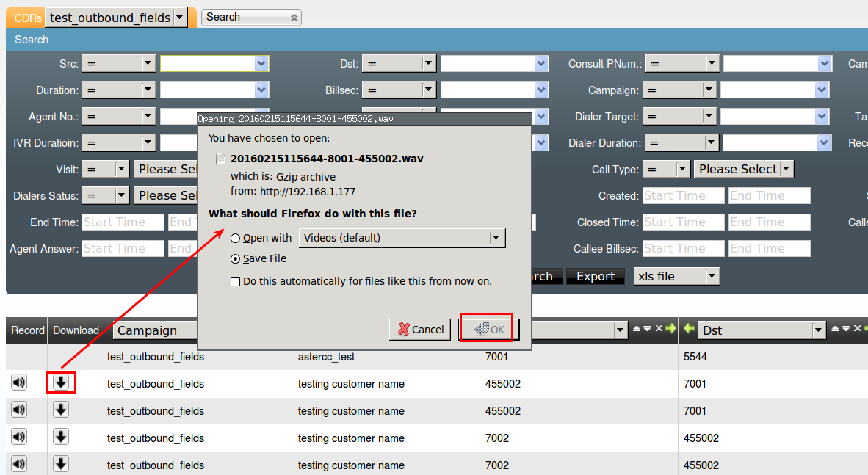This screenshot has width=868, height=475.
Task: Click the Created 'Start Time' input field
Action: tap(683, 196)
